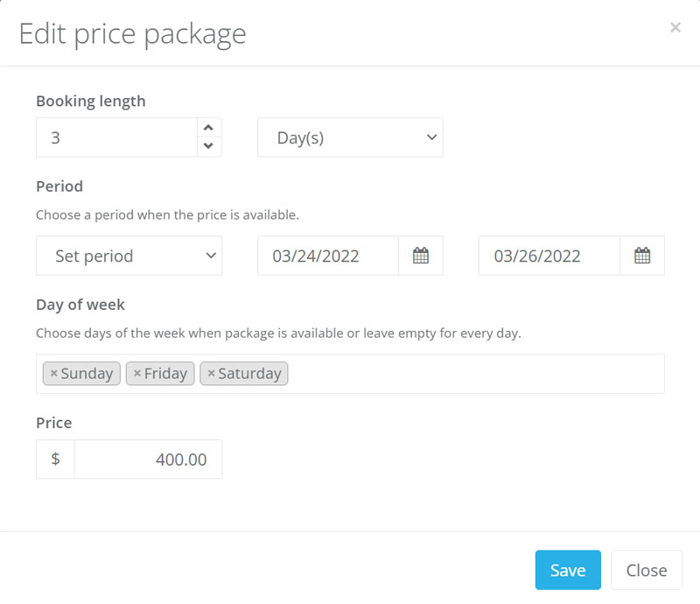700x604 pixels.
Task: Click the Close button
Action: pyautogui.click(x=647, y=570)
